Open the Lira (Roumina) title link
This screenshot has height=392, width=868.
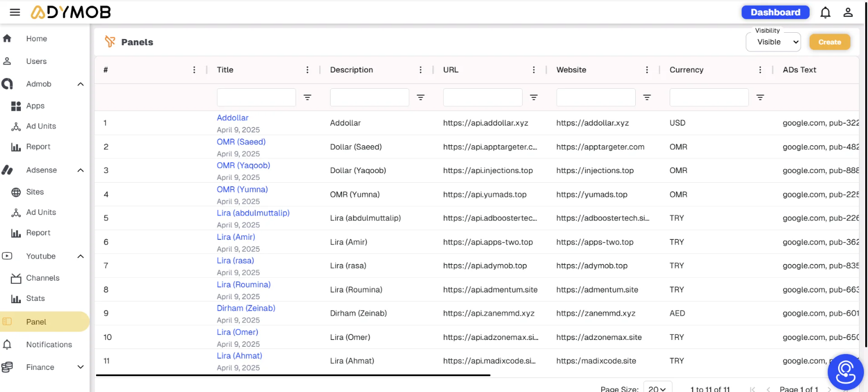point(244,284)
